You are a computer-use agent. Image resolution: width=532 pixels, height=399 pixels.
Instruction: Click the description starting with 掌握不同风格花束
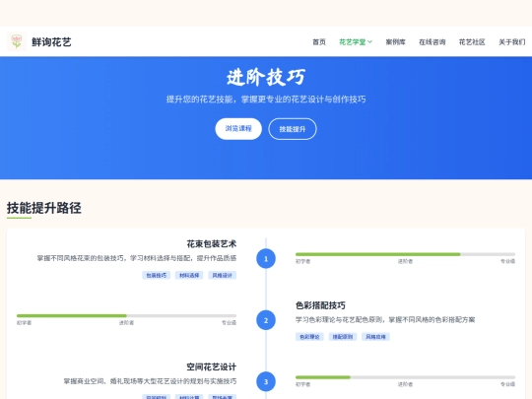pos(137,258)
